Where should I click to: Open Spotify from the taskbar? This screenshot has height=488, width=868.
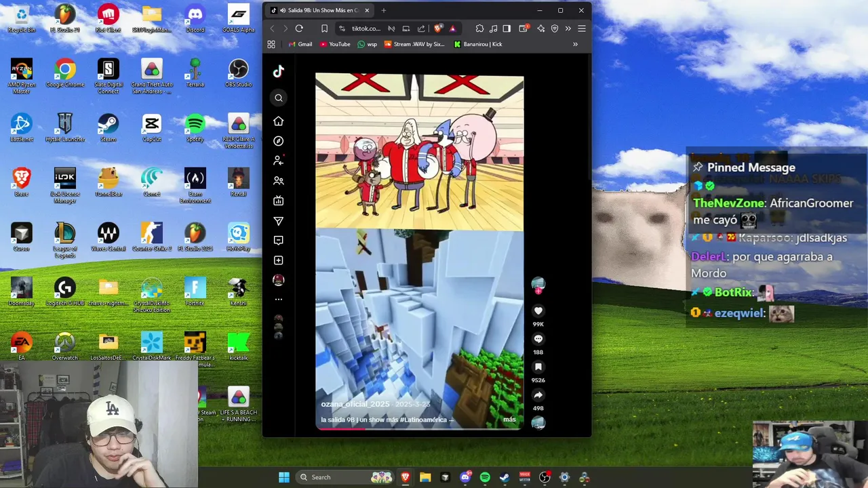click(x=485, y=477)
